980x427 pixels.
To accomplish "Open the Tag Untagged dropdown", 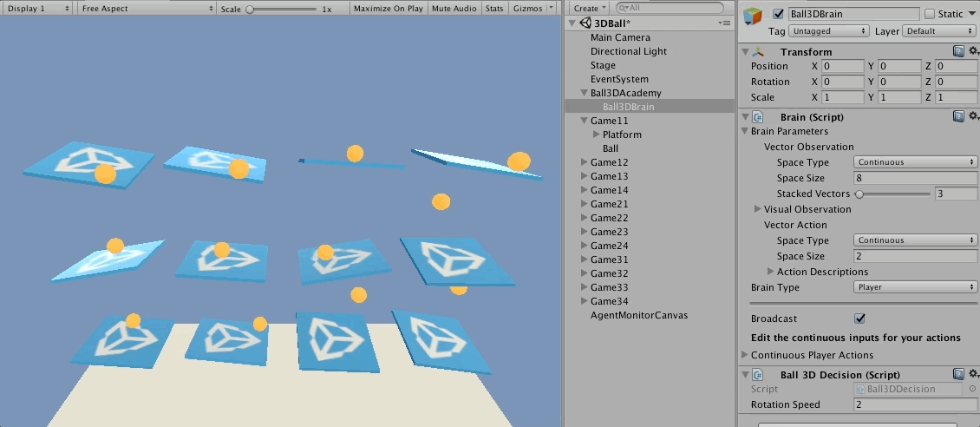I will 829,30.
